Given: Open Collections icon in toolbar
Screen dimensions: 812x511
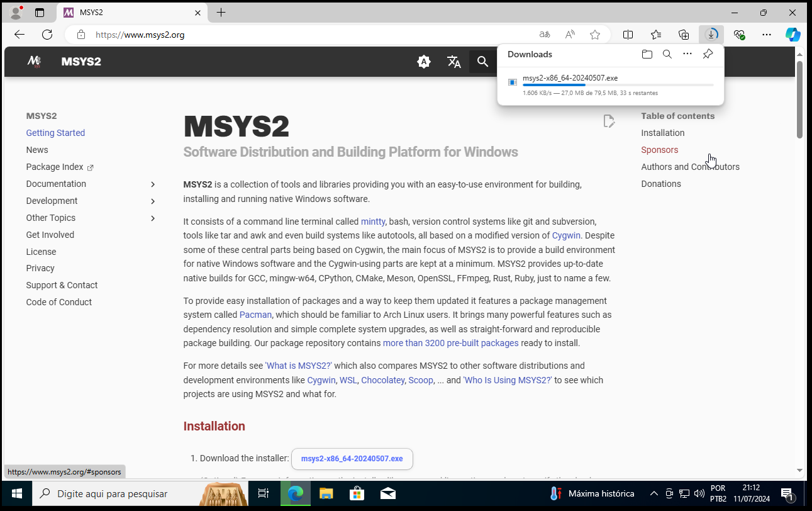Looking at the screenshot, I should (684, 35).
